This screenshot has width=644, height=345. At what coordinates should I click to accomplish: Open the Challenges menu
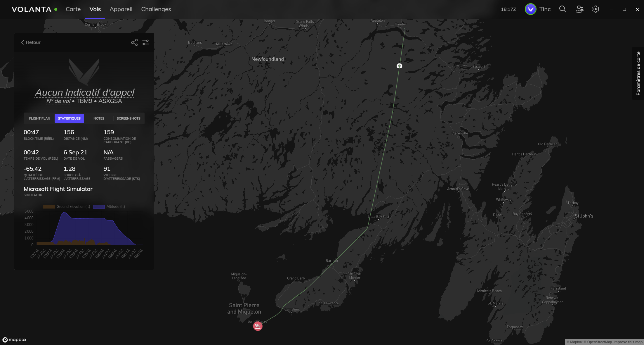[156, 9]
